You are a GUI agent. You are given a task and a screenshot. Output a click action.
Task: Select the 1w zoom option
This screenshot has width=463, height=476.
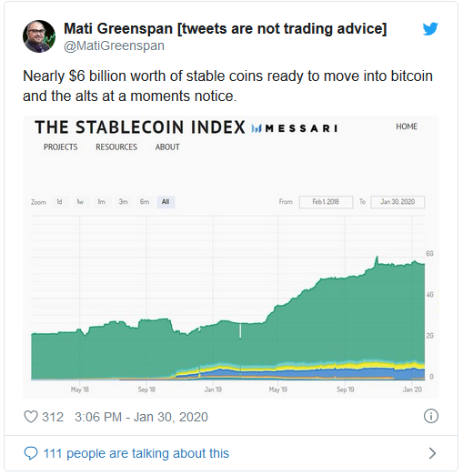coord(80,202)
